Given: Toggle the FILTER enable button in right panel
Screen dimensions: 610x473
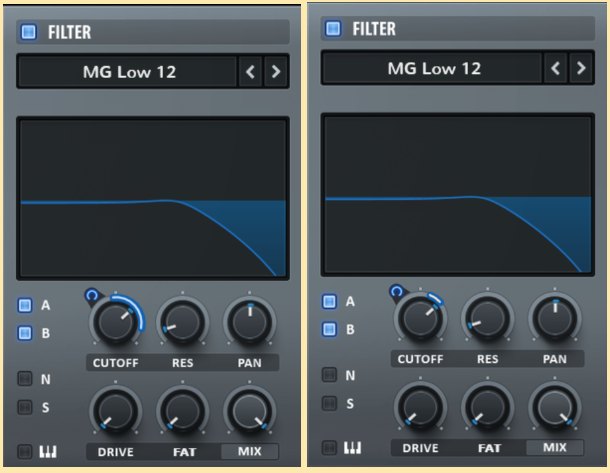Looking at the screenshot, I should pos(333,28).
